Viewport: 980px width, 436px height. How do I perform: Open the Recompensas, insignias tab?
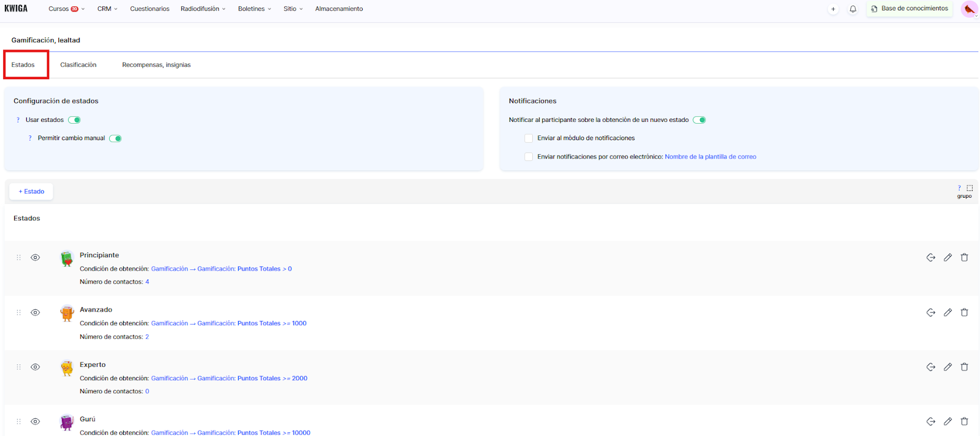tap(156, 65)
